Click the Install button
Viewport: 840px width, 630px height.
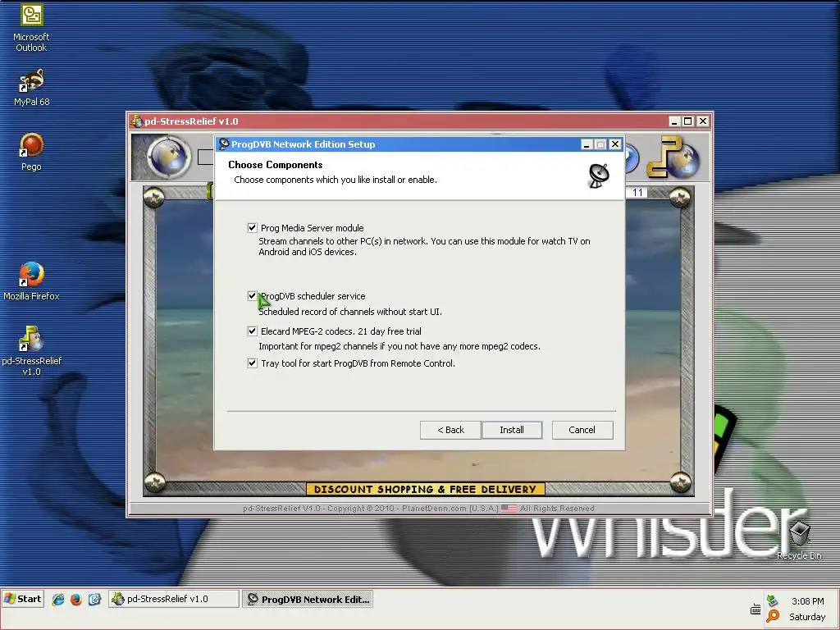[512, 430]
